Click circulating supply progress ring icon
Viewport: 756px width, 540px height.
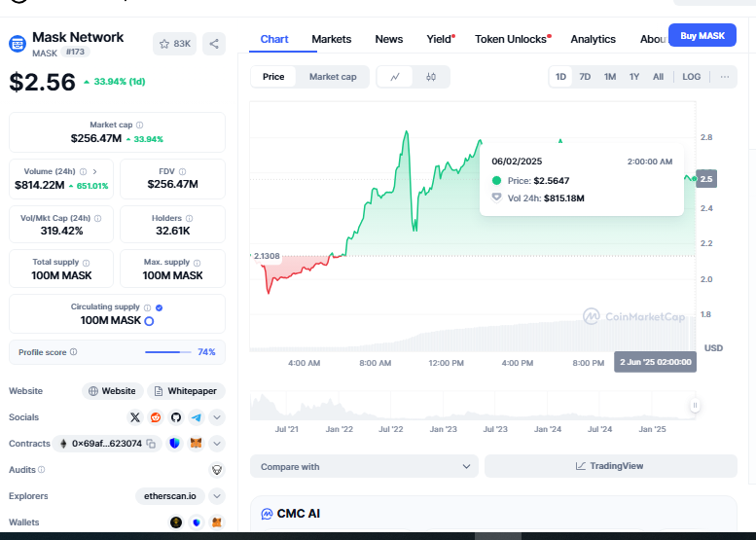149,321
